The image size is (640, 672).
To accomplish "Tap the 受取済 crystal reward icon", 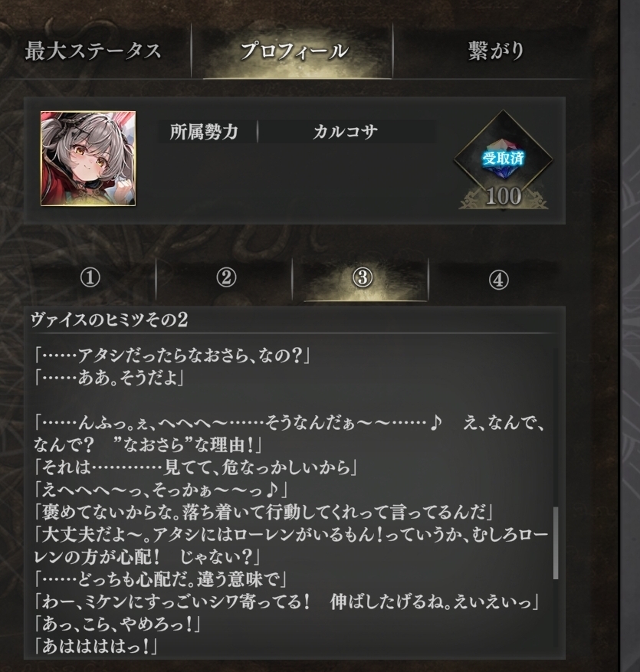I will pyautogui.click(x=504, y=158).
